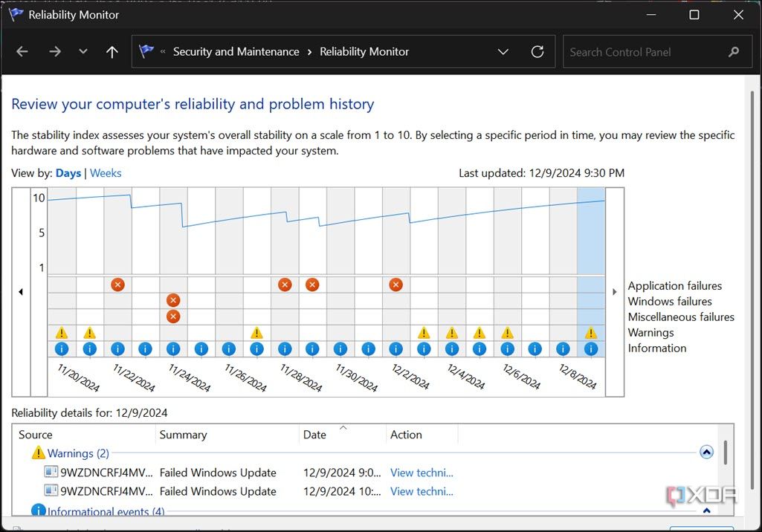Screen dimensions: 762x532
Task: Go back using the Back arrow
Action: coord(22,51)
